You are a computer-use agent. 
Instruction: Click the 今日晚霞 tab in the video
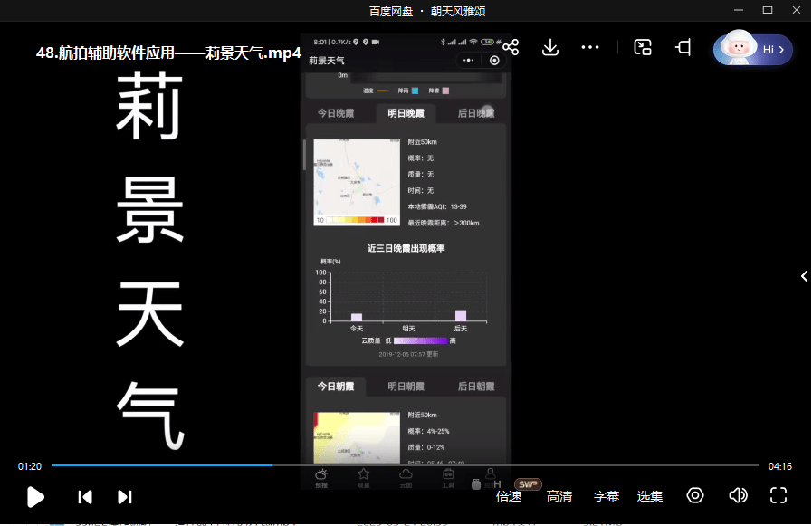pos(336,113)
